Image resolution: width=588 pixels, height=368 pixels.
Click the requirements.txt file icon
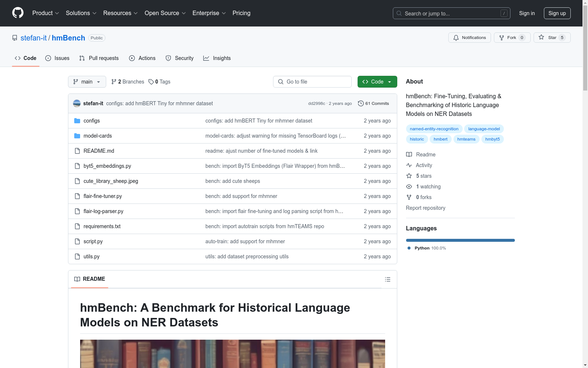pos(77,226)
